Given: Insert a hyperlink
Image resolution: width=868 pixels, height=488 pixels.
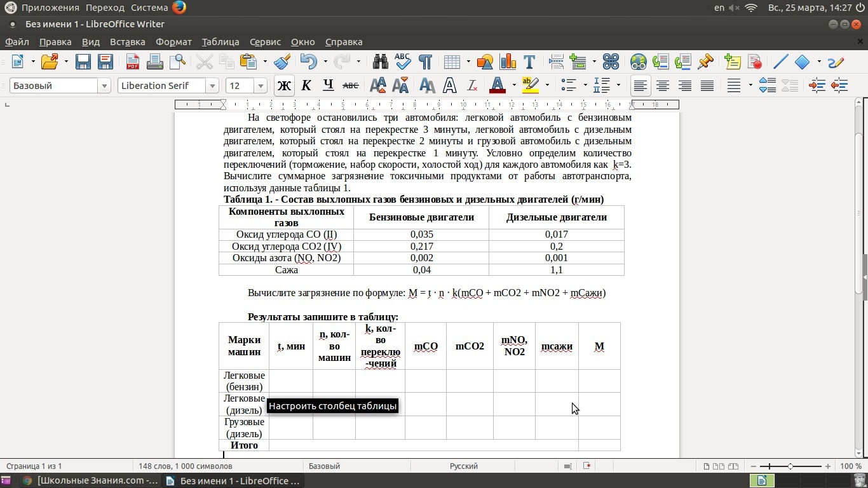Looking at the screenshot, I should click(639, 62).
